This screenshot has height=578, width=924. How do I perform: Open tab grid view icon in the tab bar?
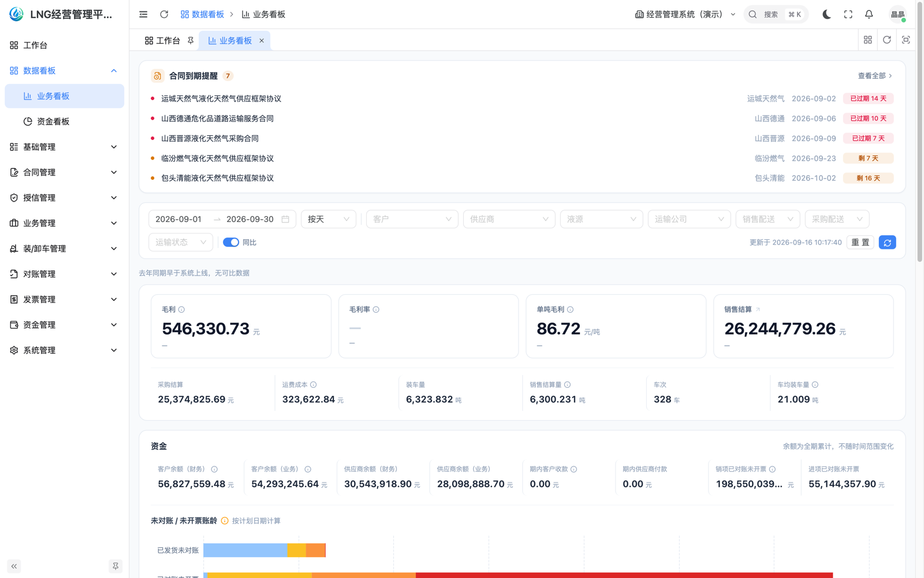(x=867, y=40)
